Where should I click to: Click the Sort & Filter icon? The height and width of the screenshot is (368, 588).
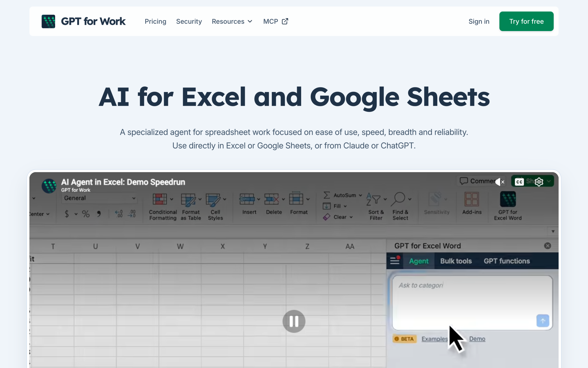click(x=373, y=199)
